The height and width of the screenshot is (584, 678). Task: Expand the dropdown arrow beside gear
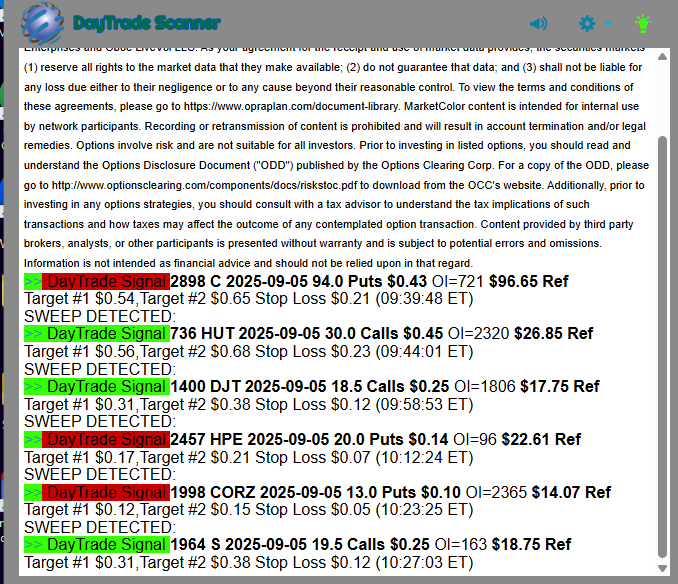[608, 23]
